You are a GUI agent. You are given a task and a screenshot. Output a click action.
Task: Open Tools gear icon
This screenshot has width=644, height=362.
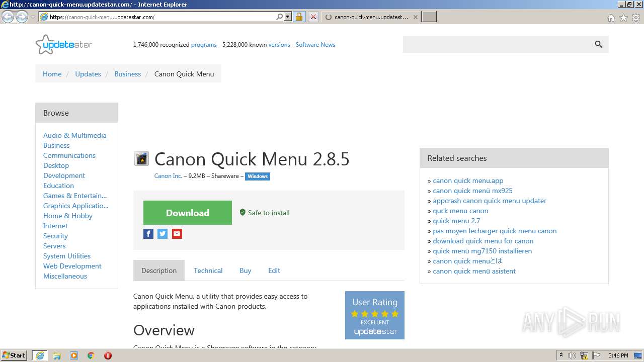click(x=636, y=18)
